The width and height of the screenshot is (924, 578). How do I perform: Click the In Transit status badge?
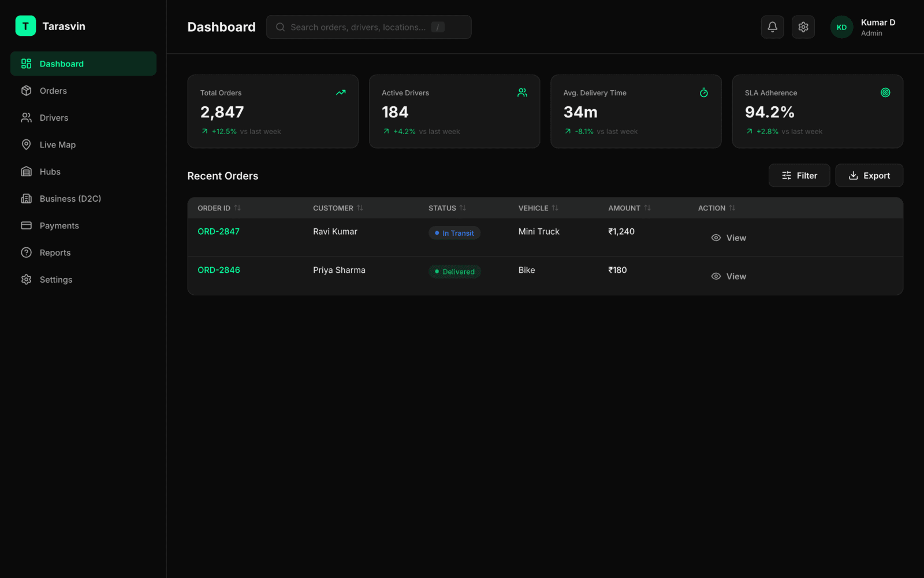tap(454, 233)
